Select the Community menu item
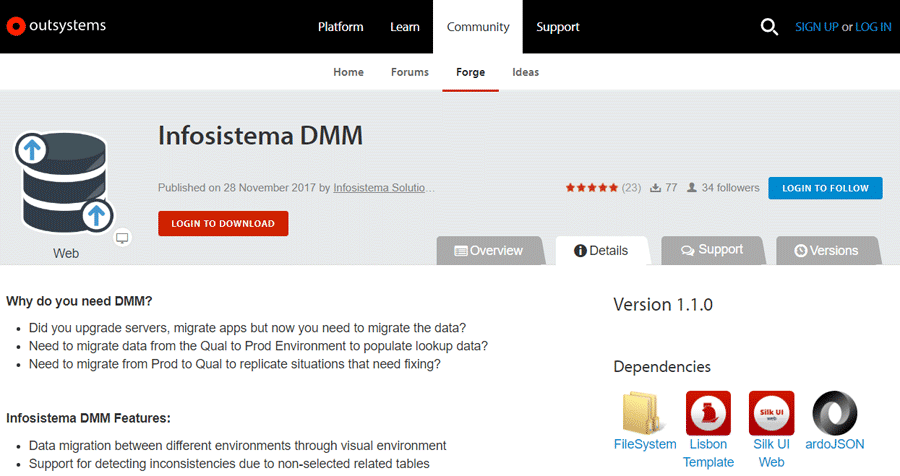The width and height of the screenshot is (900, 476). (x=478, y=26)
